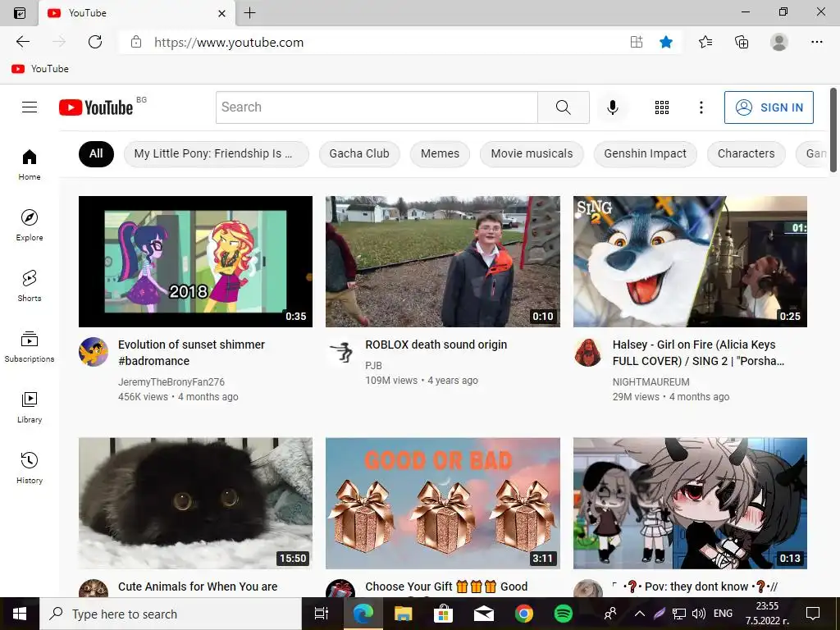Open browser Collections icon
This screenshot has width=840, height=630.
(x=742, y=42)
